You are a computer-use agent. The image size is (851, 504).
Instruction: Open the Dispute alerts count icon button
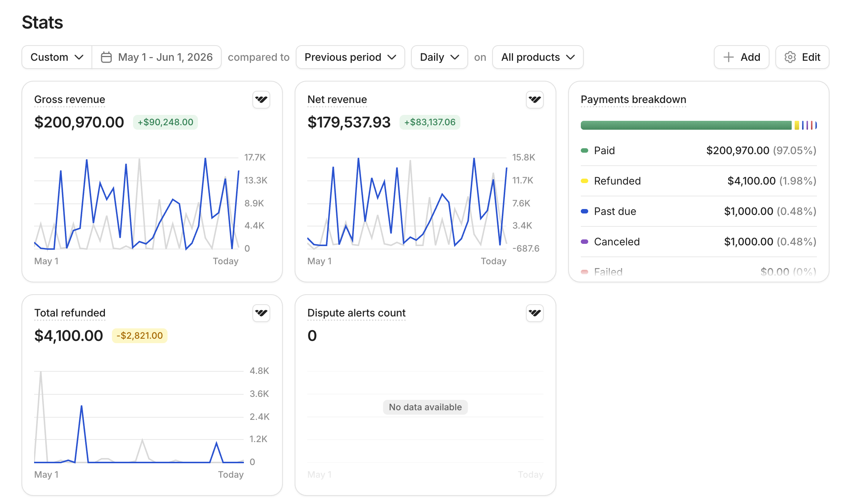tap(534, 313)
